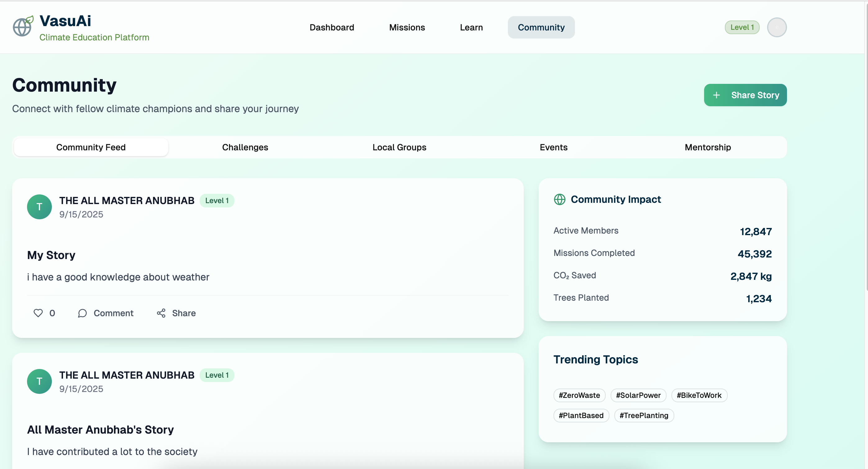Open Dashboard from top navigation
This screenshot has width=868, height=469.
[332, 27]
